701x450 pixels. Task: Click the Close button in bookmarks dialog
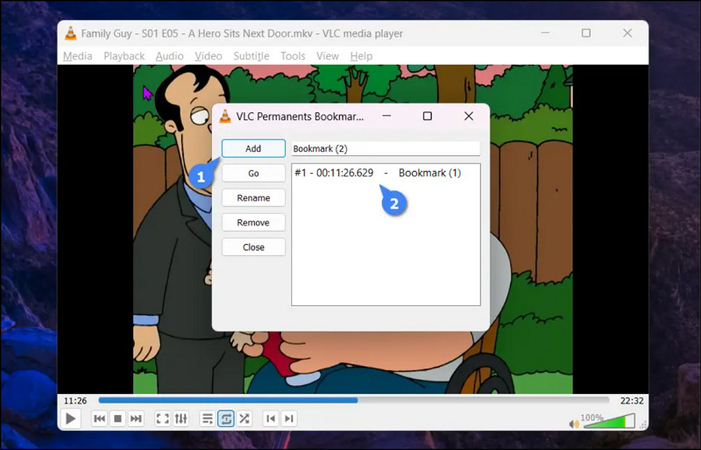pyautogui.click(x=253, y=247)
